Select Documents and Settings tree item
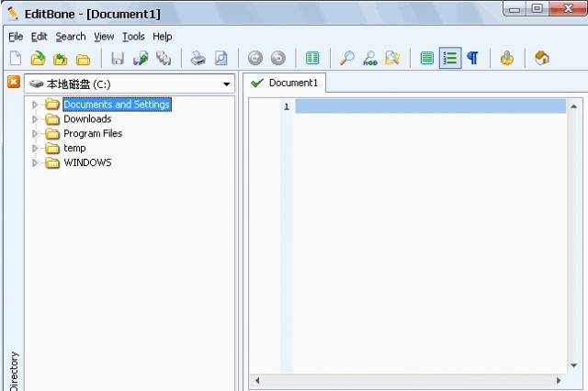 pos(117,105)
